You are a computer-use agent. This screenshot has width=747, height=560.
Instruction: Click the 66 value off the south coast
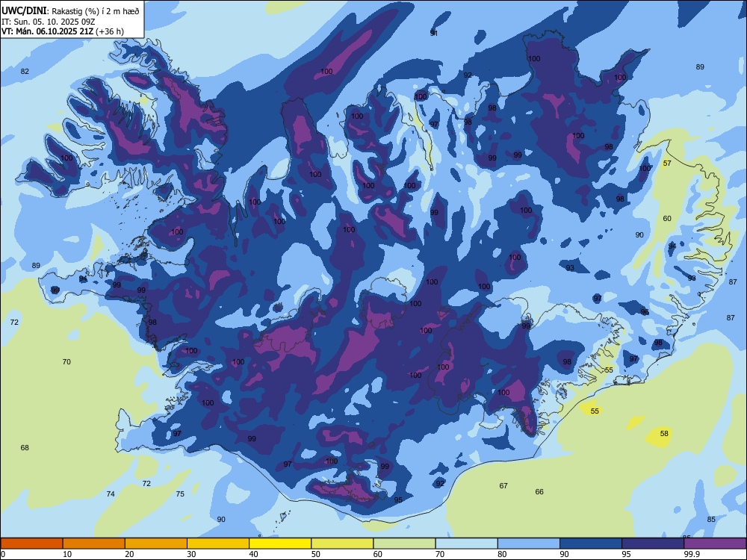pyautogui.click(x=539, y=491)
